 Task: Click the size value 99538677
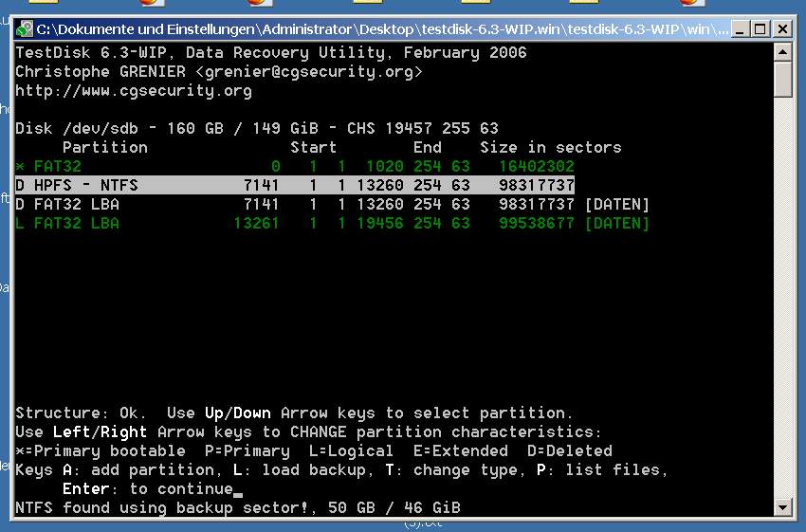click(x=536, y=223)
